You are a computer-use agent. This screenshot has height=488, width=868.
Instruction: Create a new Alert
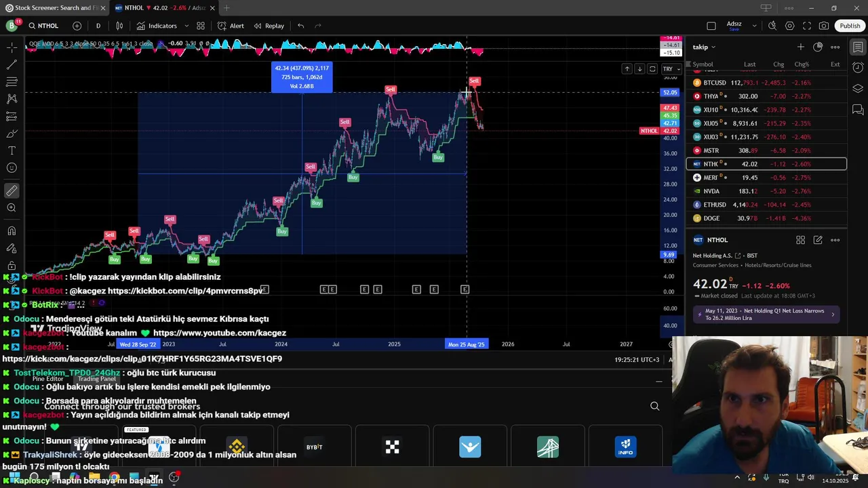pyautogui.click(x=231, y=26)
